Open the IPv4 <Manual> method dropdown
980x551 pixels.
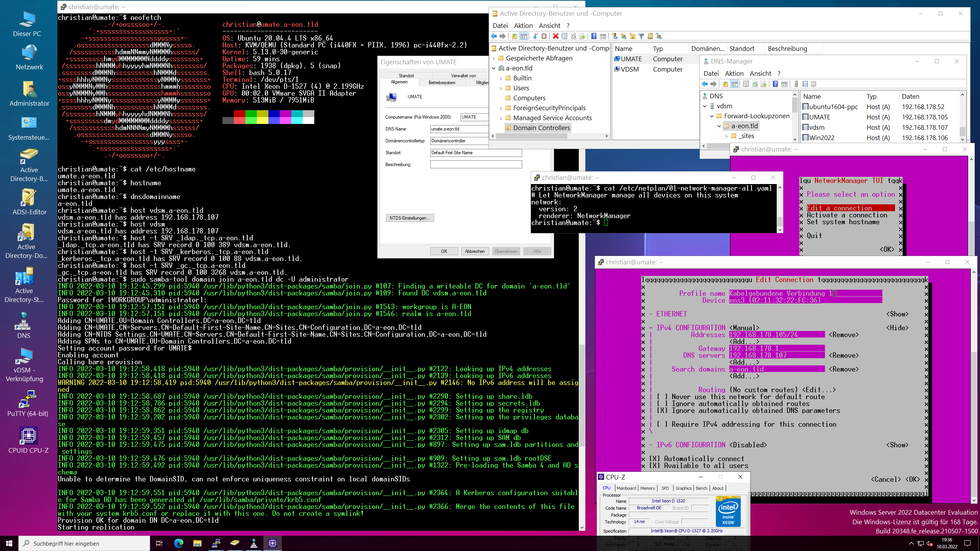pyautogui.click(x=744, y=328)
